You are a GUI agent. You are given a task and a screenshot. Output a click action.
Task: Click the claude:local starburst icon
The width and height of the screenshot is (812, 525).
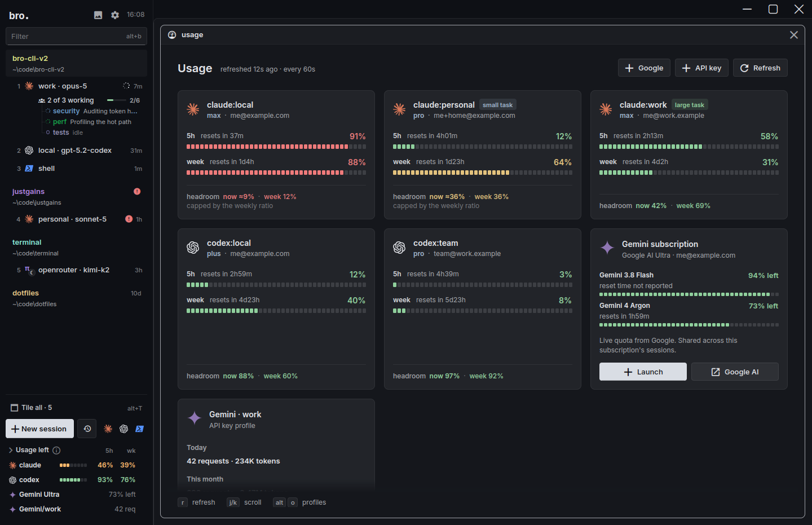point(193,109)
